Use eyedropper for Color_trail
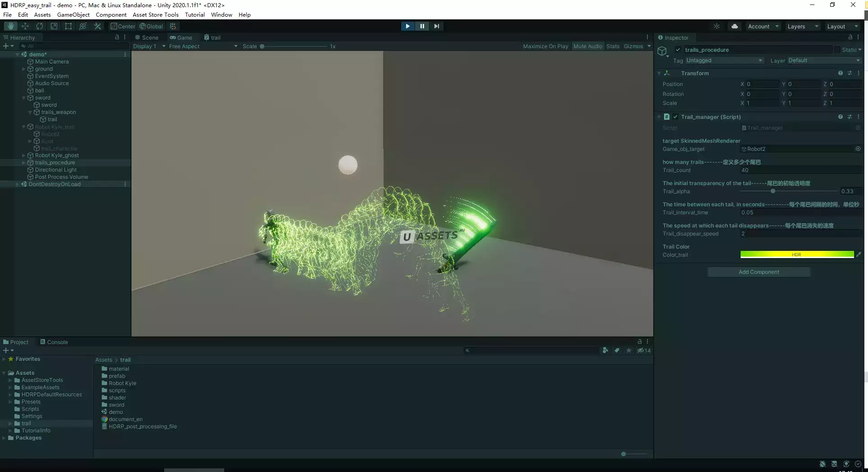This screenshot has height=472, width=868. 859,254
